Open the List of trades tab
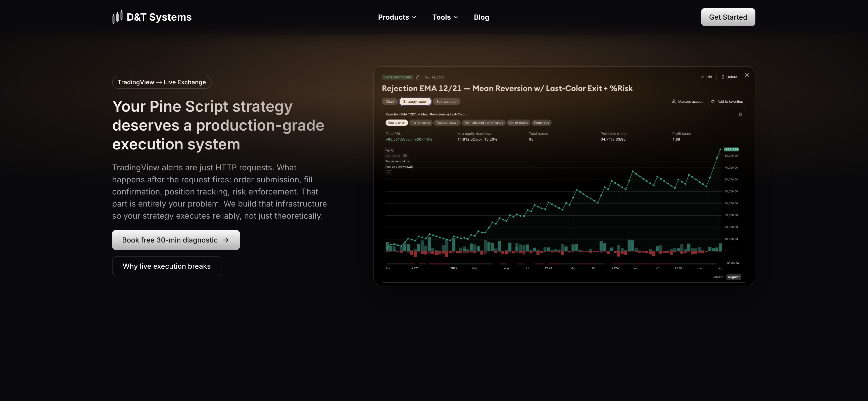The image size is (868, 401). [519, 123]
